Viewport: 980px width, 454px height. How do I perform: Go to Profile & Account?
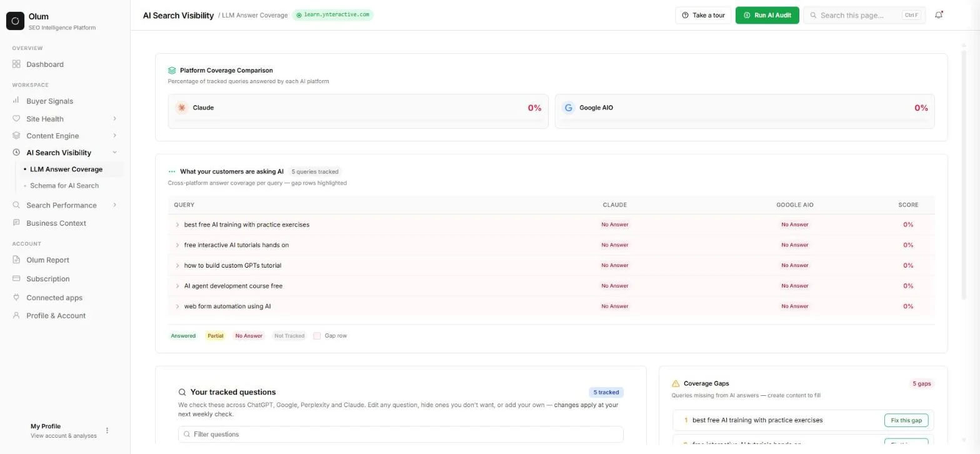point(56,316)
